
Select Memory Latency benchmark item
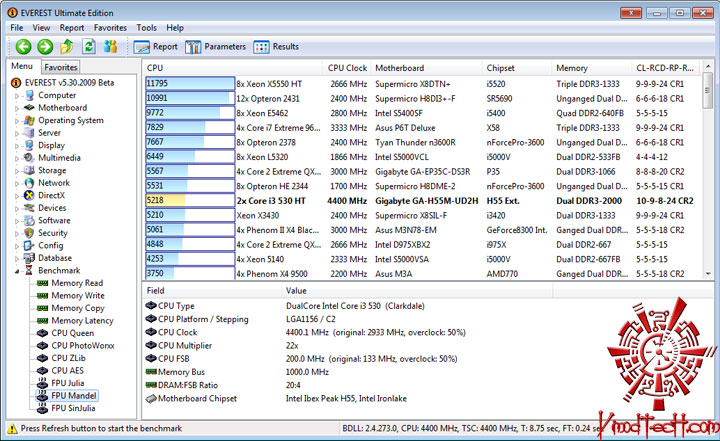click(x=82, y=321)
